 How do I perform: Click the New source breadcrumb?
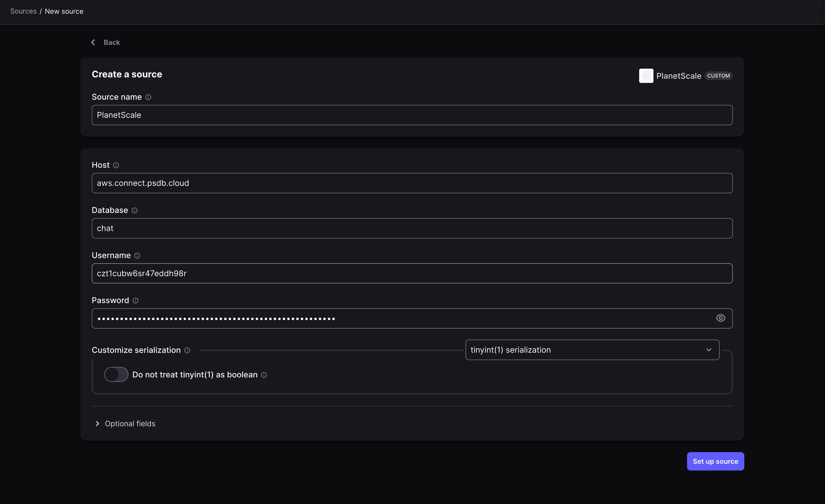64,11
